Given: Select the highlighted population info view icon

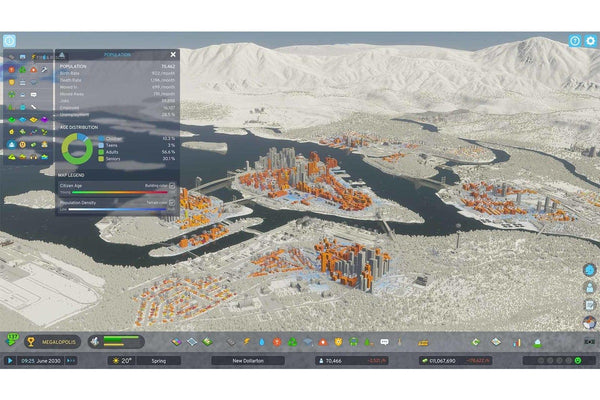Looking at the screenshot, I should point(11,144).
